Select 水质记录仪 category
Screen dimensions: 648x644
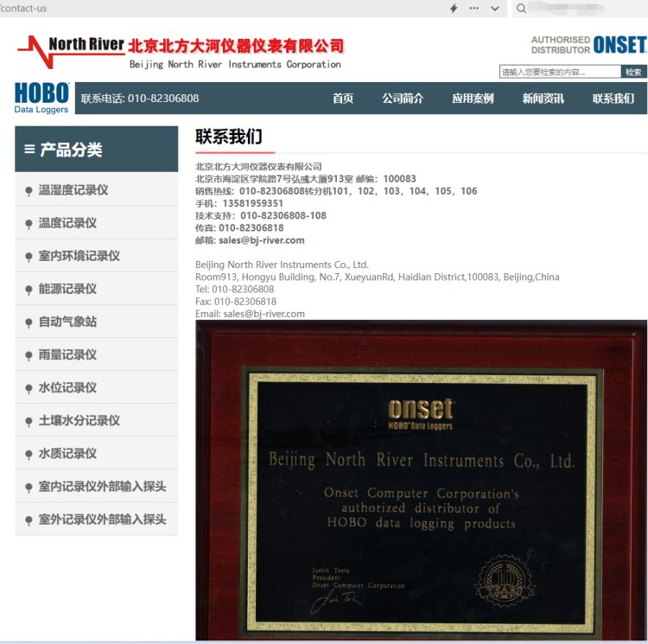pyautogui.click(x=96, y=454)
